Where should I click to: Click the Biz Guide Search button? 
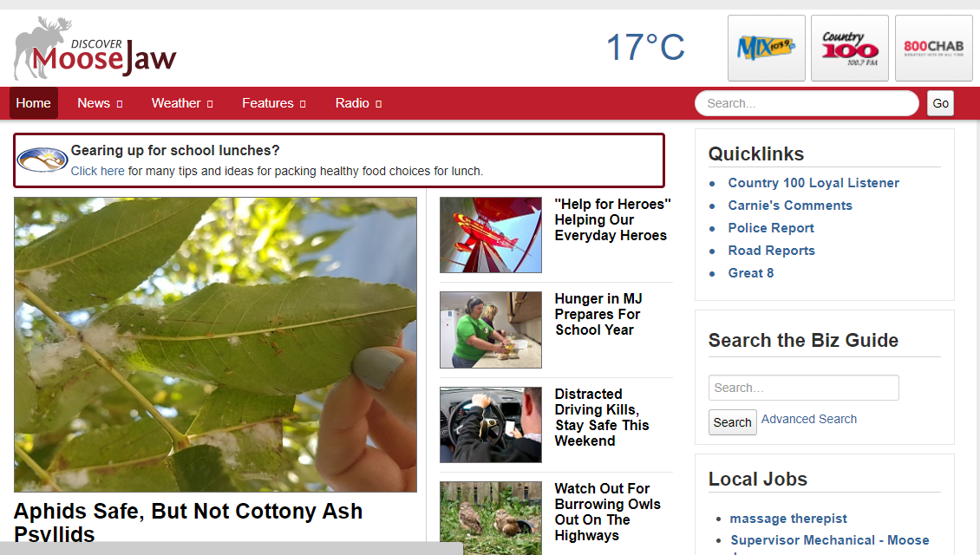point(733,422)
